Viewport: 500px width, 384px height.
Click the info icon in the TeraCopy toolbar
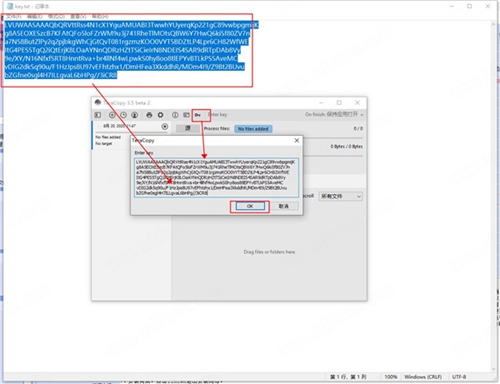(175, 115)
